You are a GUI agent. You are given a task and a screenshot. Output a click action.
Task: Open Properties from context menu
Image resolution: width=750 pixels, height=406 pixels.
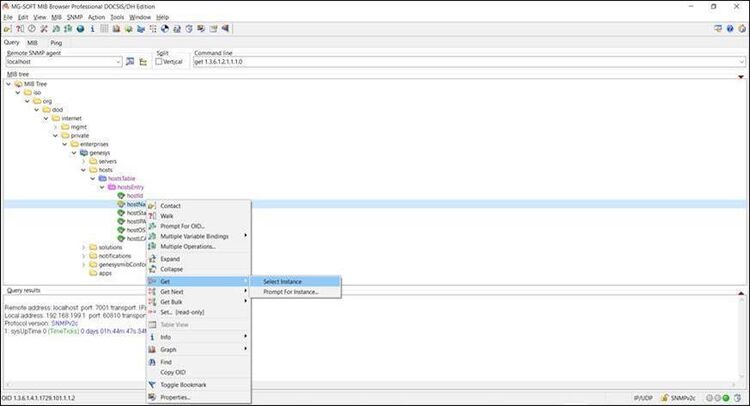[x=198, y=397]
